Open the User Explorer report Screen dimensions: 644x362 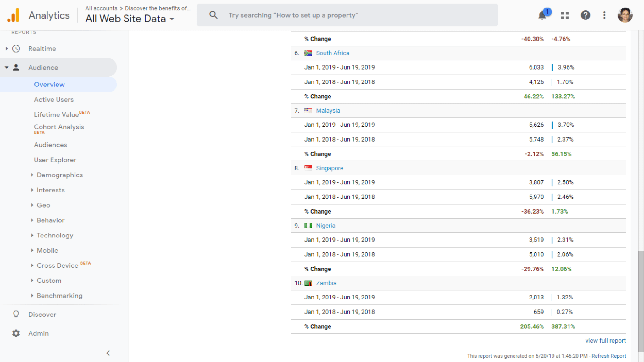55,160
